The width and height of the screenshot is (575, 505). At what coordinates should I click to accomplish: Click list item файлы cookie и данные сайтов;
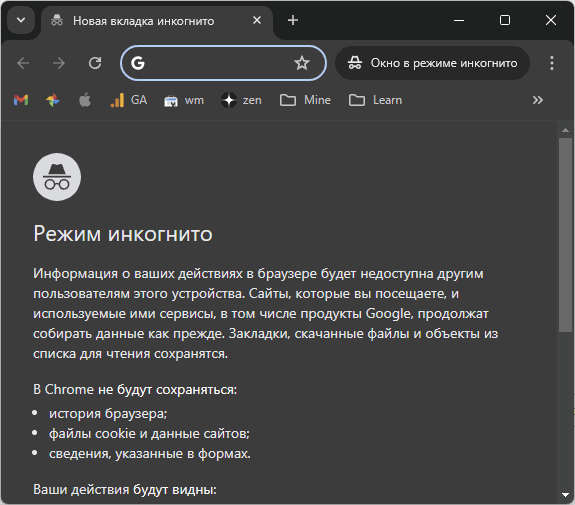149,433
